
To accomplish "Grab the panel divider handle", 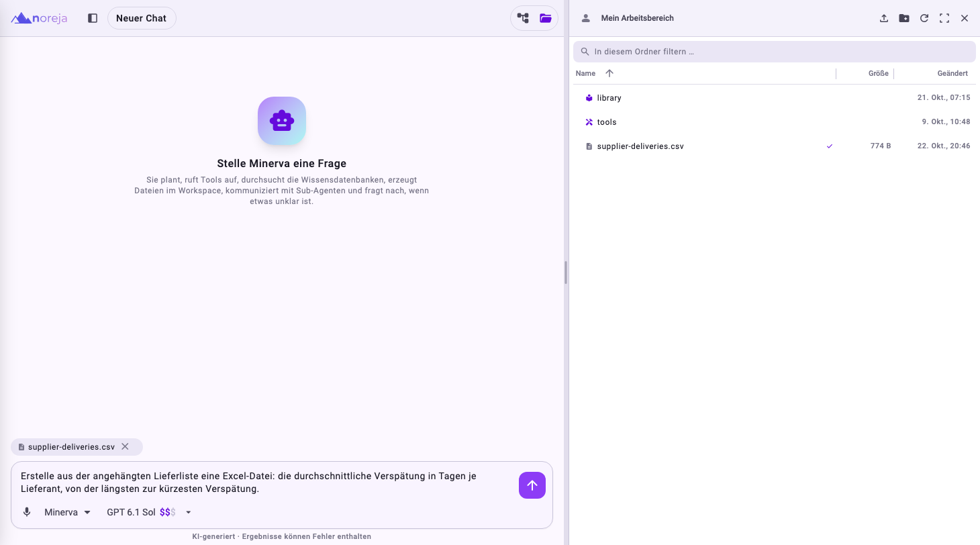I will pos(566,272).
